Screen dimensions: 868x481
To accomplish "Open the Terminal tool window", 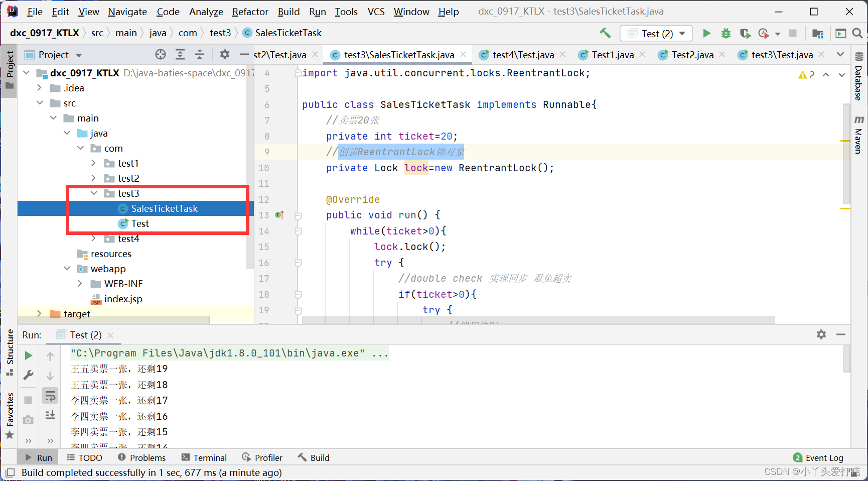I will point(204,457).
